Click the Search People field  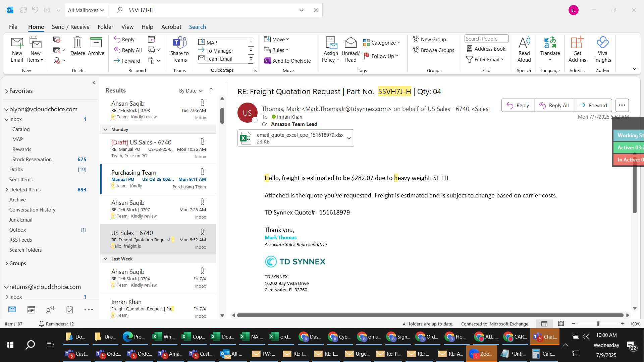486,39
